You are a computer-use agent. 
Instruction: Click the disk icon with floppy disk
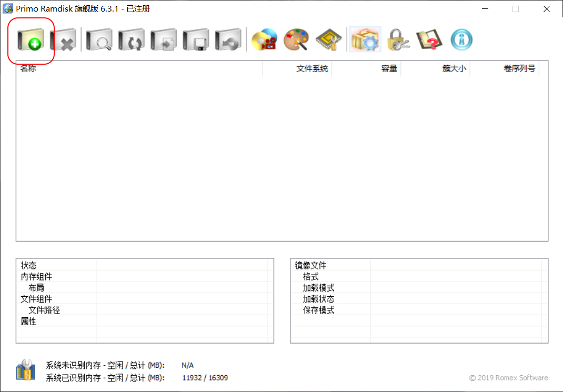click(196, 39)
